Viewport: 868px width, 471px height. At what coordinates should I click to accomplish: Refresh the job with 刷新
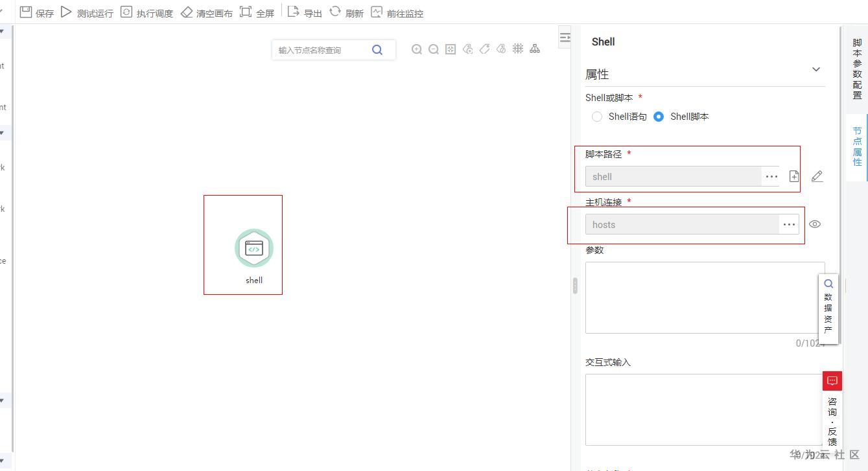click(346, 12)
